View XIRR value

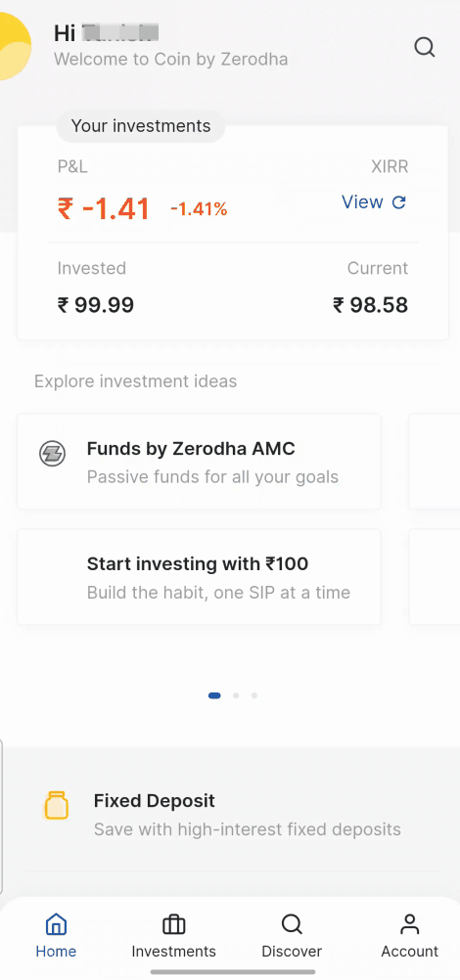(x=374, y=201)
